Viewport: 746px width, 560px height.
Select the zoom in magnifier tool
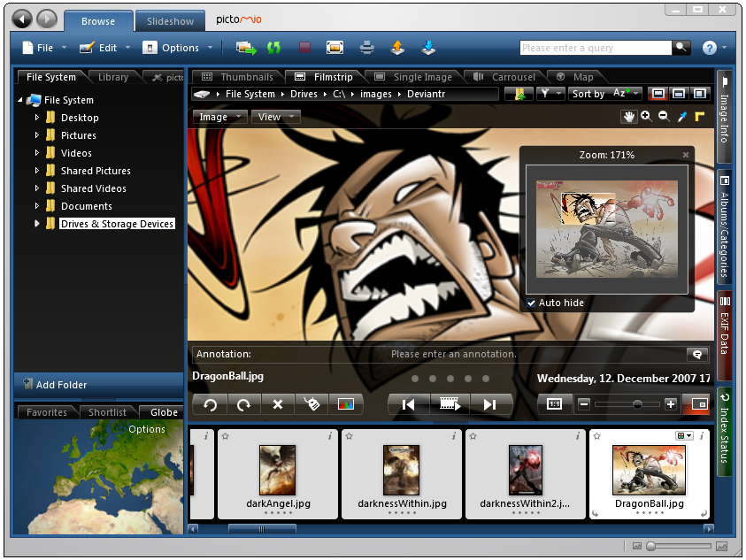[646, 117]
